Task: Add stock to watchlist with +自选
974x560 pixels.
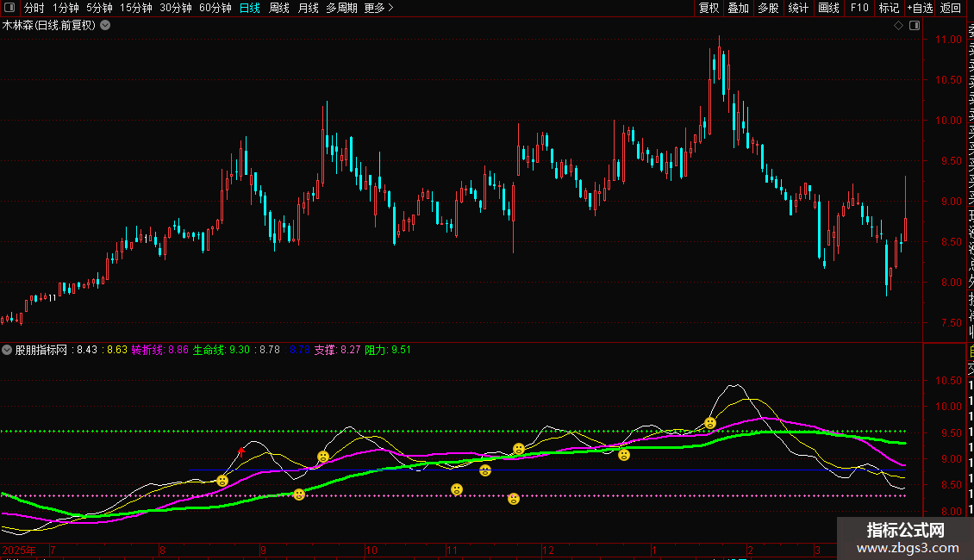Action: pyautogui.click(x=920, y=9)
